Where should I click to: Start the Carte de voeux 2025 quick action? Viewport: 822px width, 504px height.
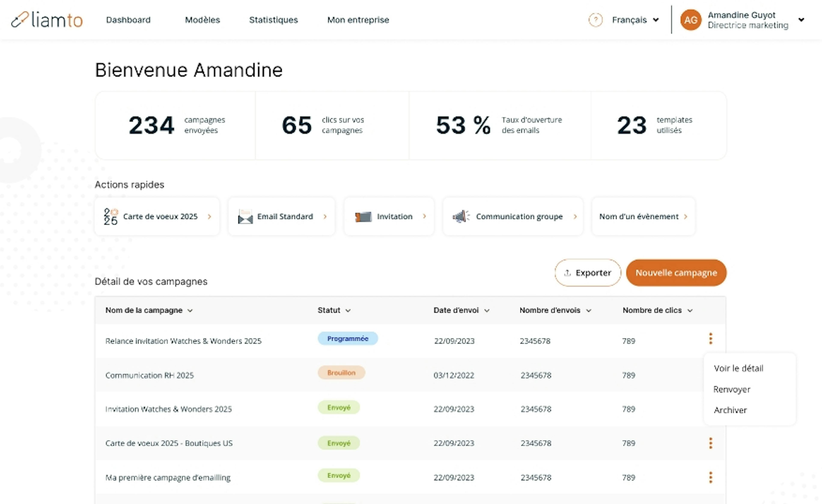(x=157, y=217)
